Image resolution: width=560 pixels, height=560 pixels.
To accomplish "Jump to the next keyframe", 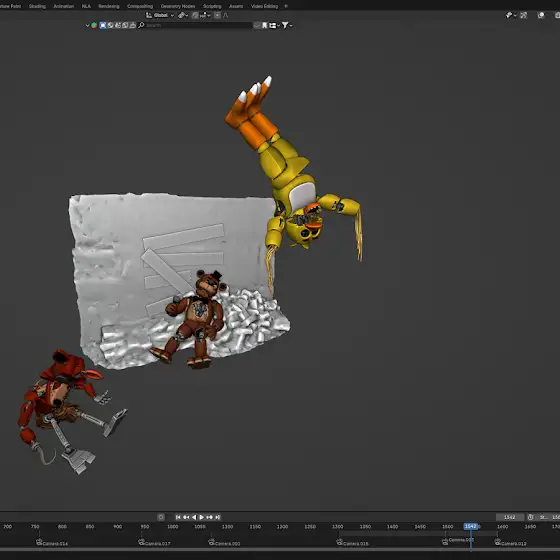I will [210, 517].
